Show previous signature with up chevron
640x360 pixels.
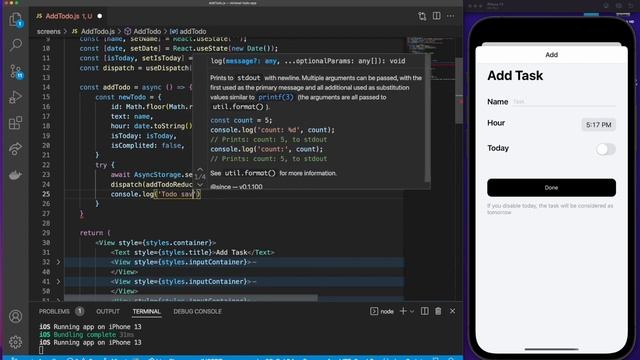pos(200,169)
